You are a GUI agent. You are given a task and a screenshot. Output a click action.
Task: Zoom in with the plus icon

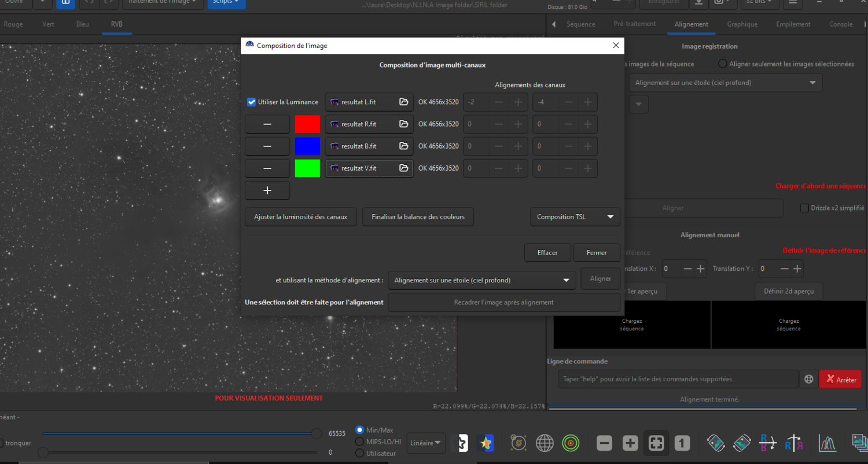pyautogui.click(x=630, y=443)
